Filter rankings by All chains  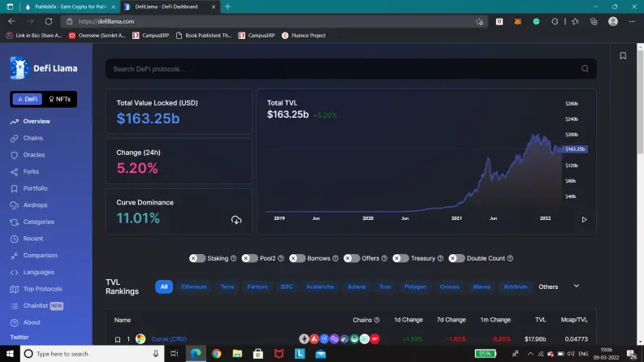164,287
